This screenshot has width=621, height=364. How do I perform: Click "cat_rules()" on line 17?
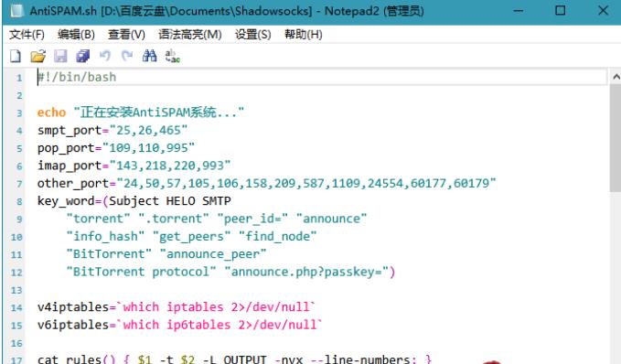click(x=77, y=359)
